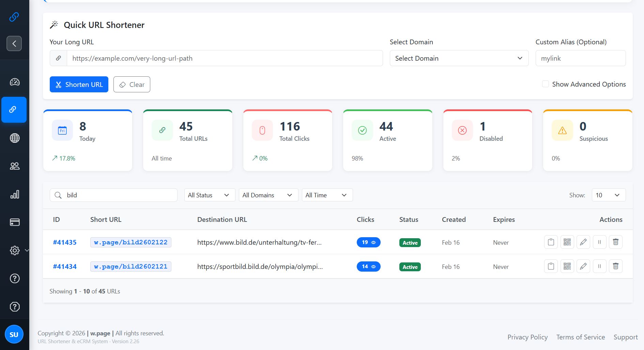Open the Users section in the sidebar
Viewport: 644px width, 350px height.
tap(14, 166)
